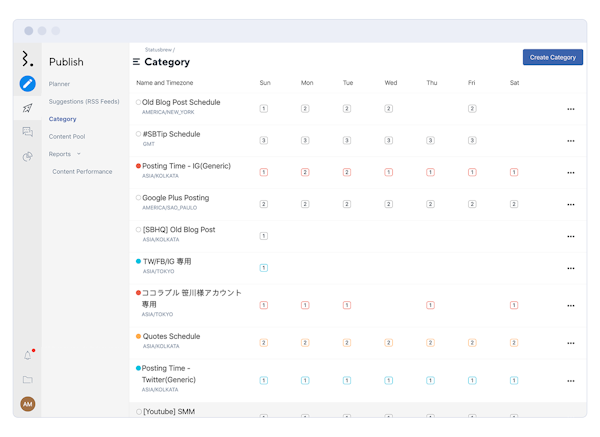Select Content Pool in the Publish menu

coord(67,136)
